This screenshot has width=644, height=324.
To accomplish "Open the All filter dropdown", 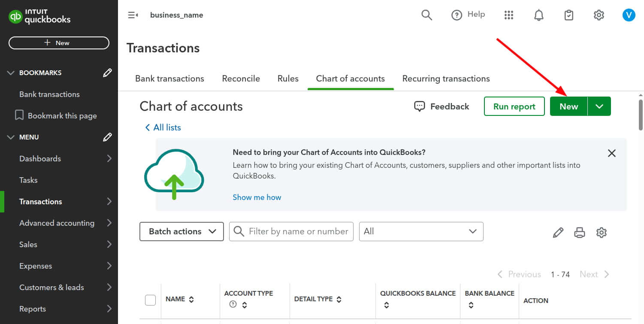I will [x=421, y=231].
